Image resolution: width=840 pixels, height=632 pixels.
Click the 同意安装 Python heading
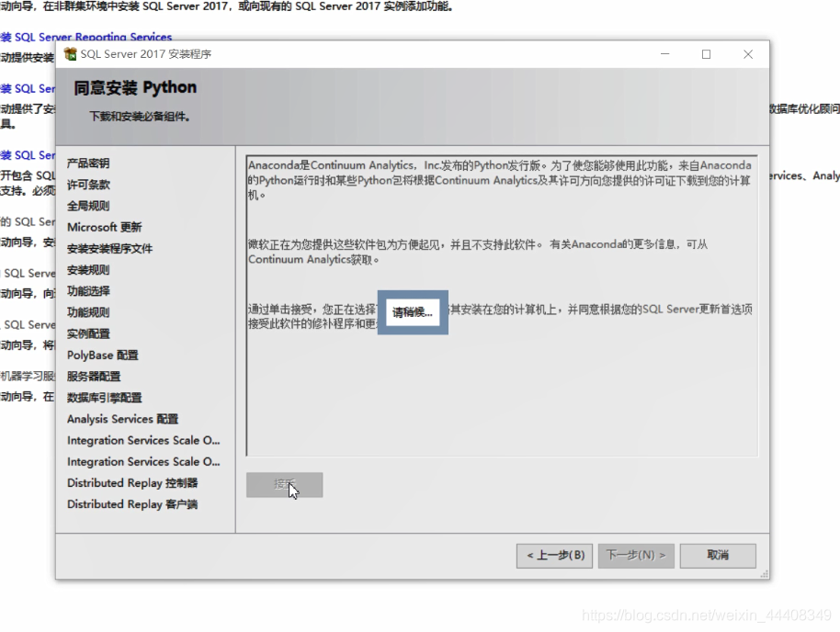135,88
